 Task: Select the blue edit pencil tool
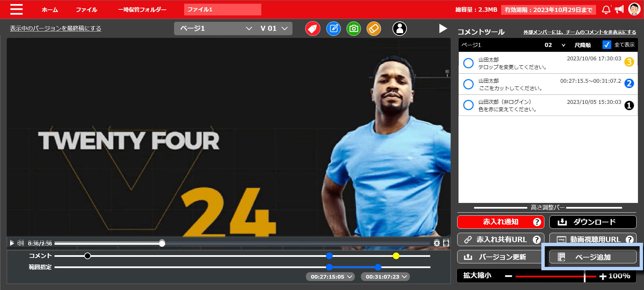pos(333,29)
